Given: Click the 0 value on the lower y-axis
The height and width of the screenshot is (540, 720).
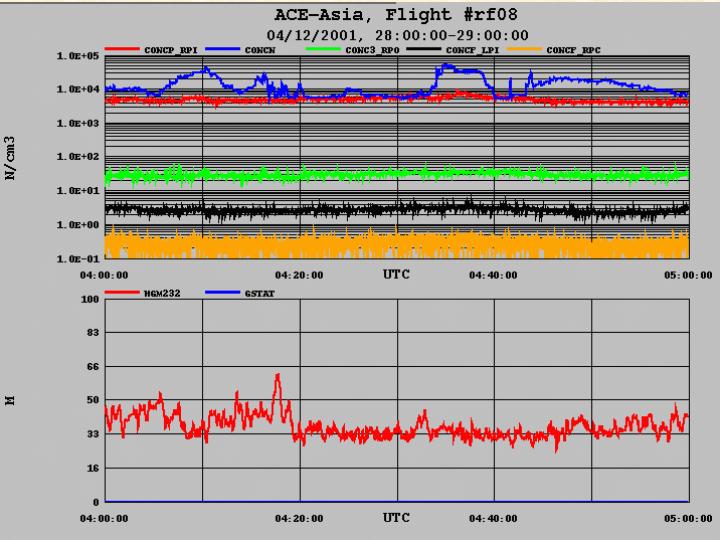Looking at the screenshot, I should [96, 502].
